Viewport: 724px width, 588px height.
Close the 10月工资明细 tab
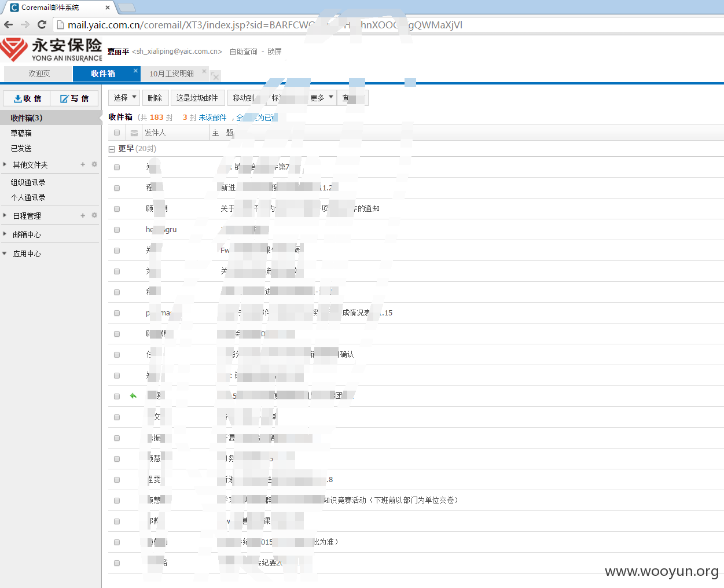[x=204, y=71]
